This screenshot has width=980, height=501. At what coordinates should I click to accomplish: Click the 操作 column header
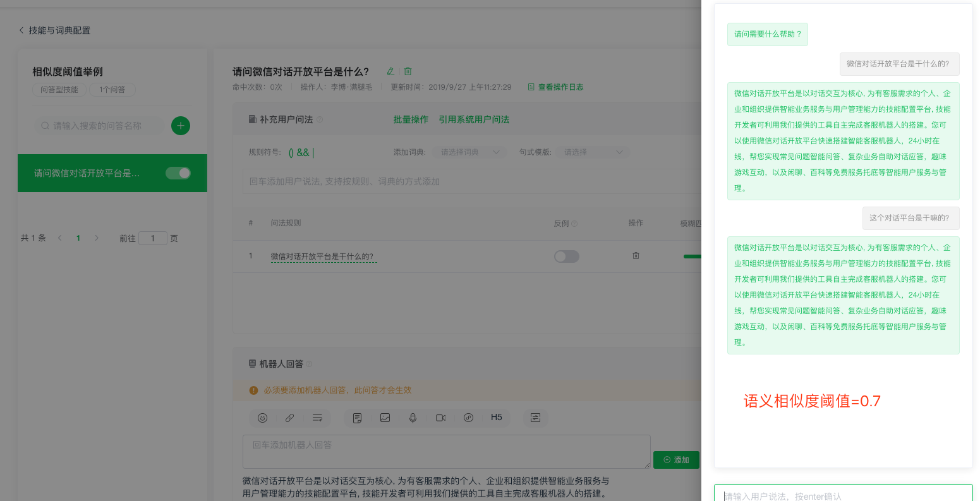[x=636, y=223]
